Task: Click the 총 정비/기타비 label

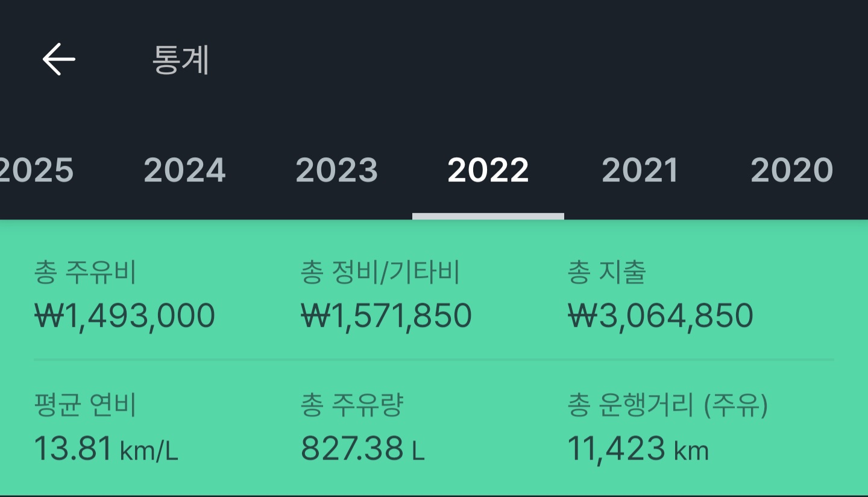Action: [380, 273]
